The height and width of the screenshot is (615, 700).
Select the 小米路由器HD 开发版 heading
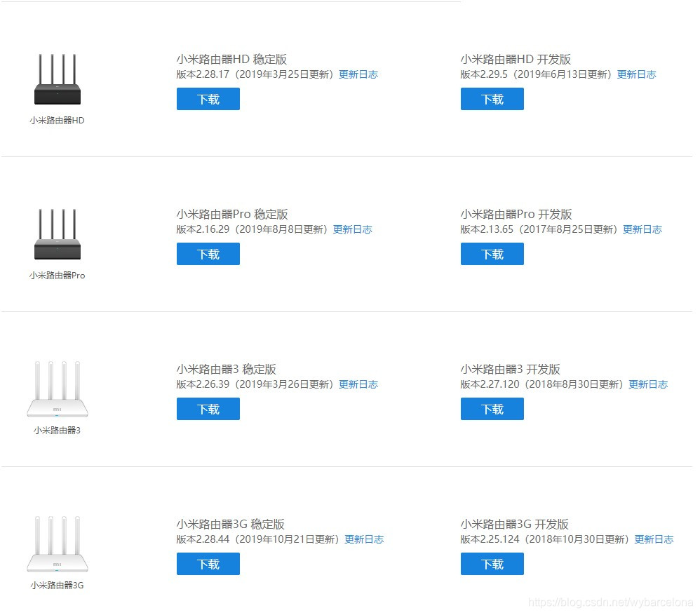(516, 60)
